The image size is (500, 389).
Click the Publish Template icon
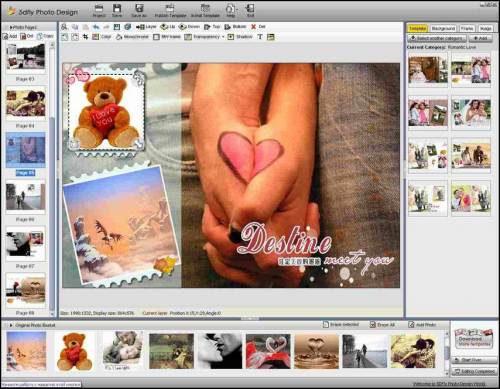pos(170,11)
